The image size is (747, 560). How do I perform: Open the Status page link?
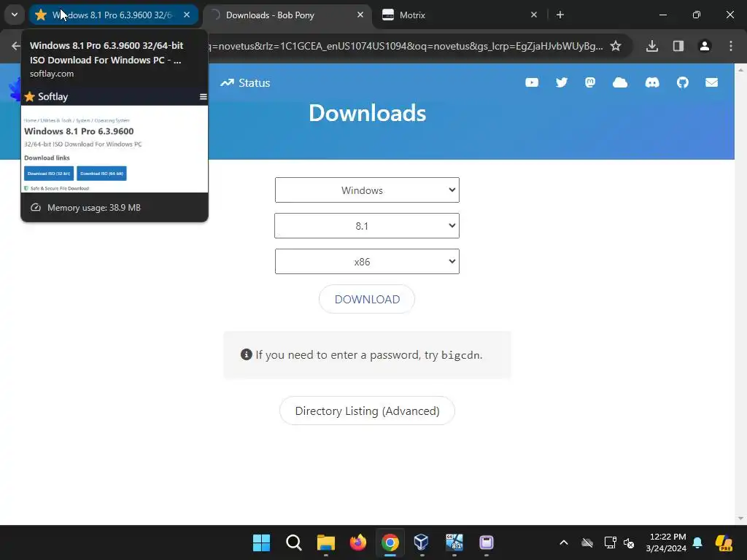click(x=245, y=83)
